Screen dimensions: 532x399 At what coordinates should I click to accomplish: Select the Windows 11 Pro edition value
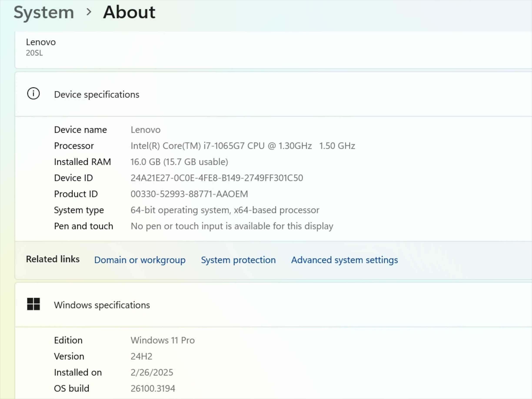(163, 340)
